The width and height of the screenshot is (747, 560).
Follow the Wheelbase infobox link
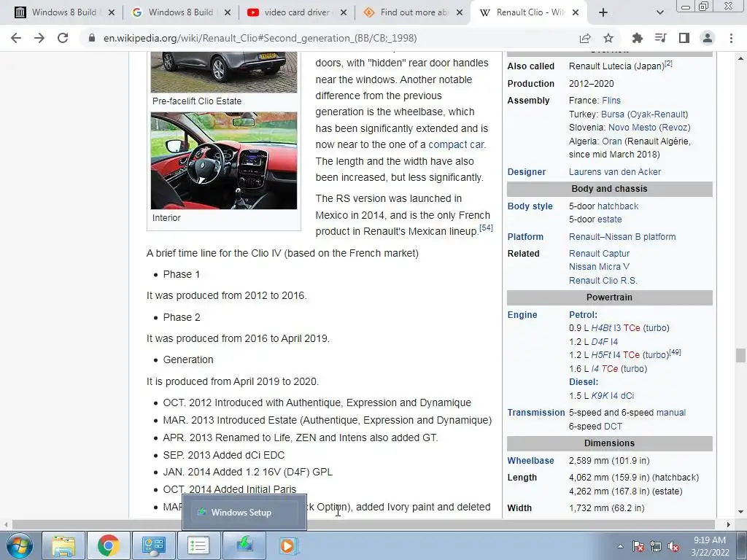[531, 461]
